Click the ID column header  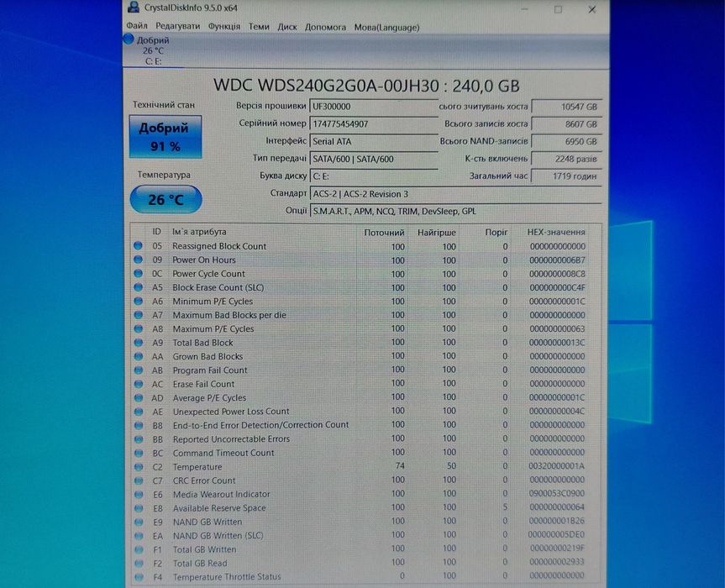coord(157,232)
